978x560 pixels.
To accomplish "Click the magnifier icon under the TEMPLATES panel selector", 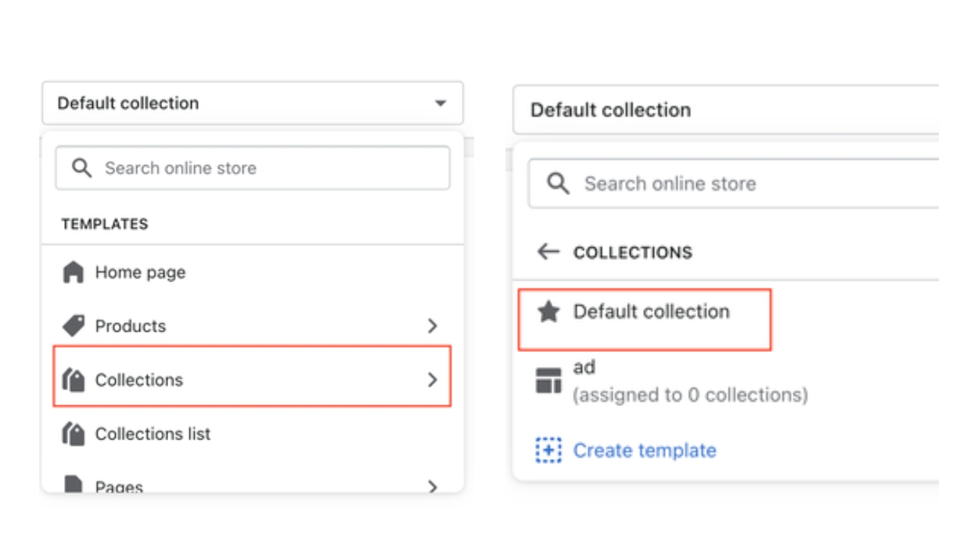I will click(x=81, y=167).
